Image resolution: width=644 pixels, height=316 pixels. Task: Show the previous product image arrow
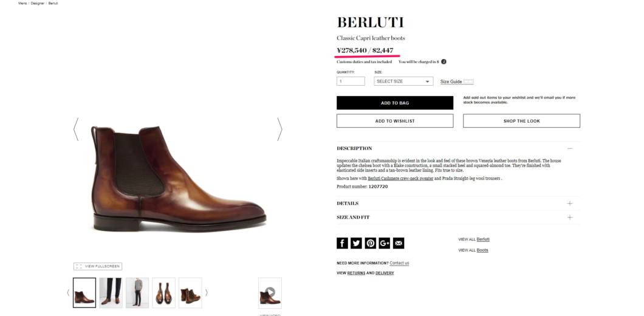(x=76, y=129)
